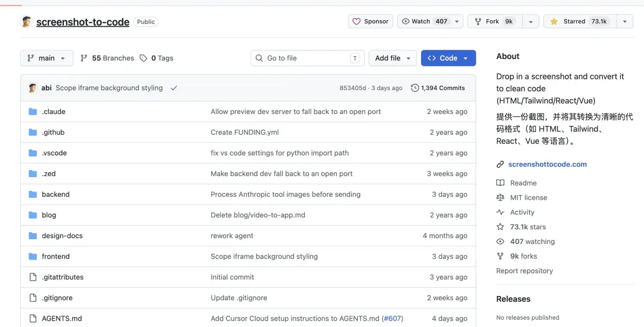
Task: View the 1,394 Commits history
Action: pyautogui.click(x=438, y=88)
